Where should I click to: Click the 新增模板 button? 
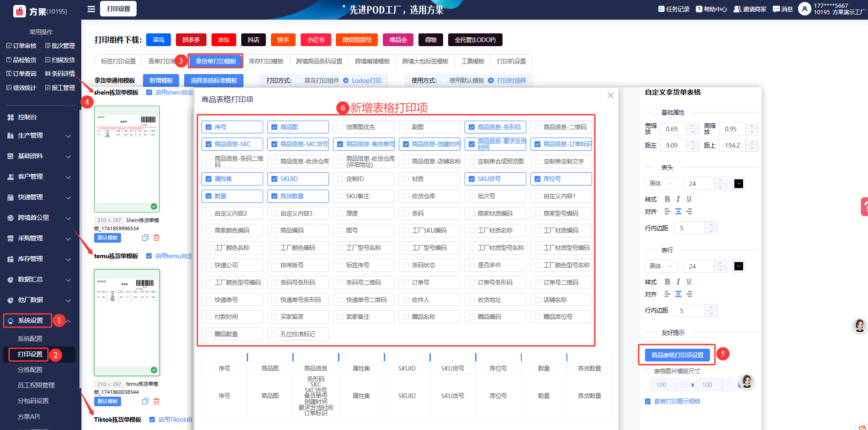(161, 80)
